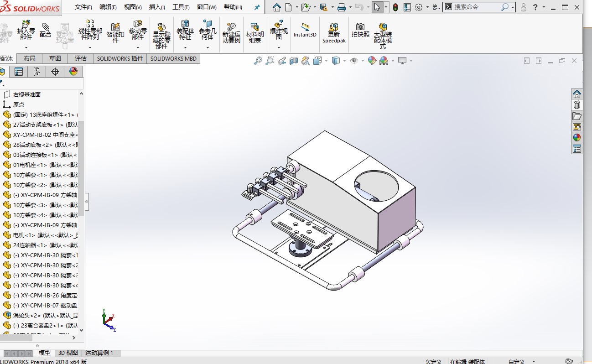Open the ConfigurationManager panel tab
592x364 pixels.
36,72
